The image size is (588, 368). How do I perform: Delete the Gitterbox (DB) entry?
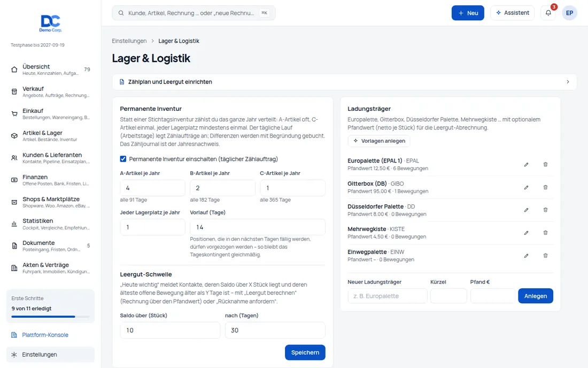pyautogui.click(x=545, y=188)
